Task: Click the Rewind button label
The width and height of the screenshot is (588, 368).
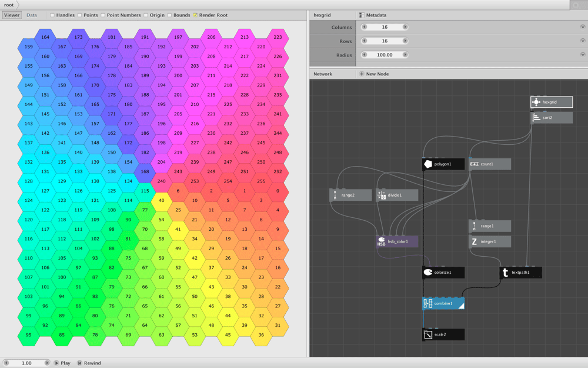Action: (x=92, y=363)
